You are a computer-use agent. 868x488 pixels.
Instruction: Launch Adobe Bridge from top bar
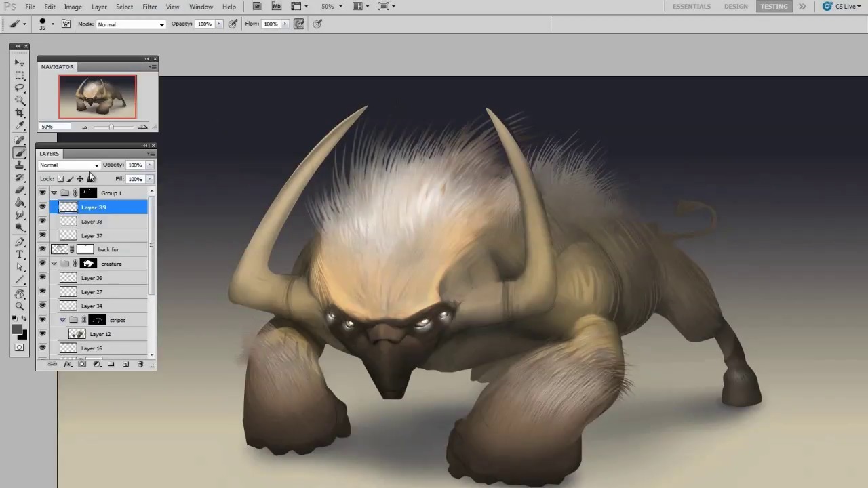257,7
